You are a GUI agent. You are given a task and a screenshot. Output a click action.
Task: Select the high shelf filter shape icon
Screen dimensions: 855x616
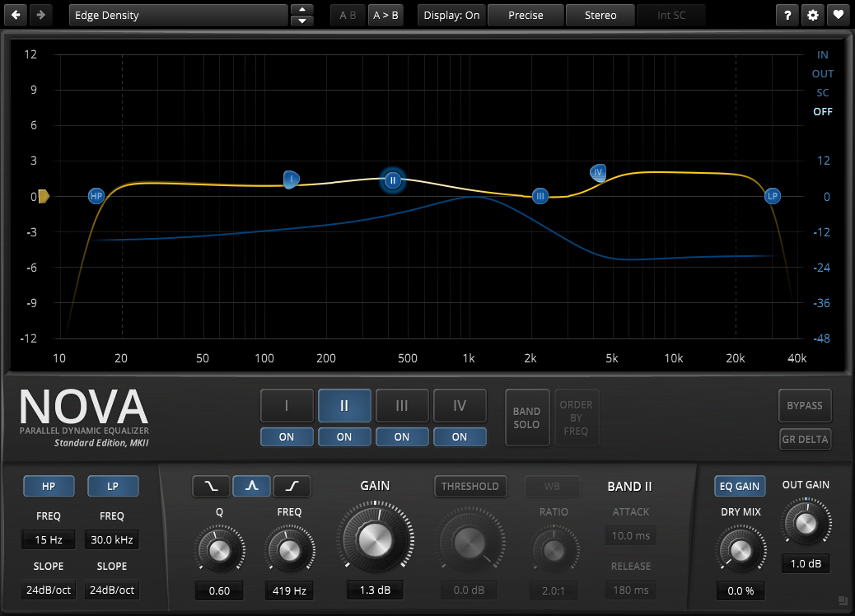[292, 487]
